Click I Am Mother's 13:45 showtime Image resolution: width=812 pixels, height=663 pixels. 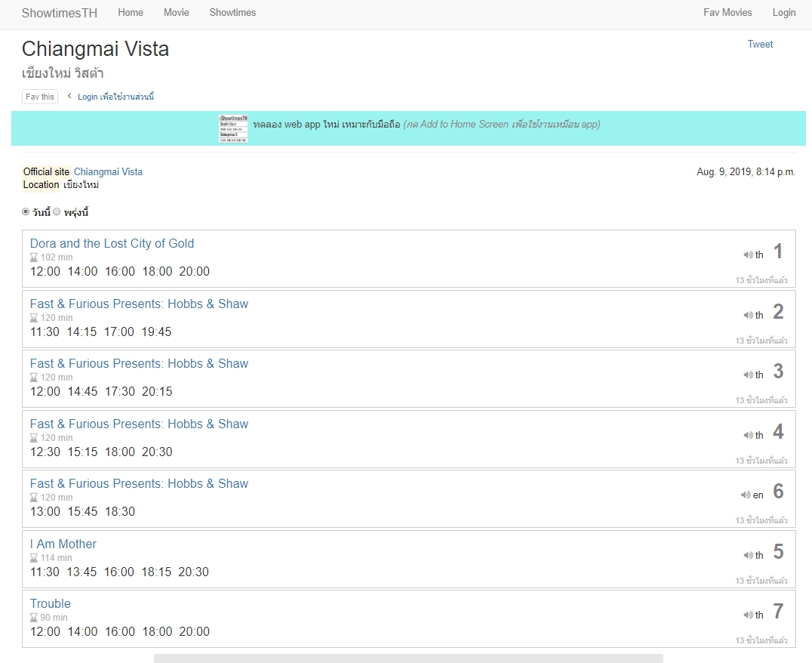pyautogui.click(x=82, y=572)
